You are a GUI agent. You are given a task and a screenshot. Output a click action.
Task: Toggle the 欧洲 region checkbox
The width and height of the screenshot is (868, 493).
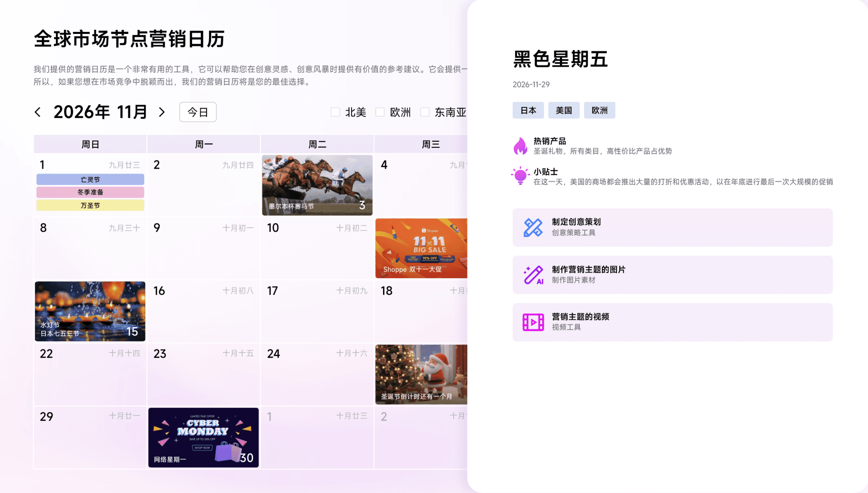[380, 112]
